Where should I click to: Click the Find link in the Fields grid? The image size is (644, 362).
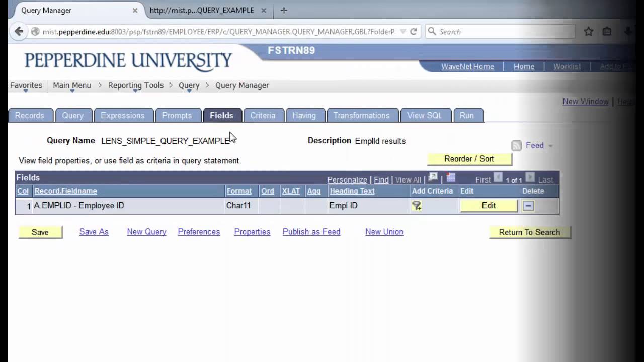(x=381, y=179)
